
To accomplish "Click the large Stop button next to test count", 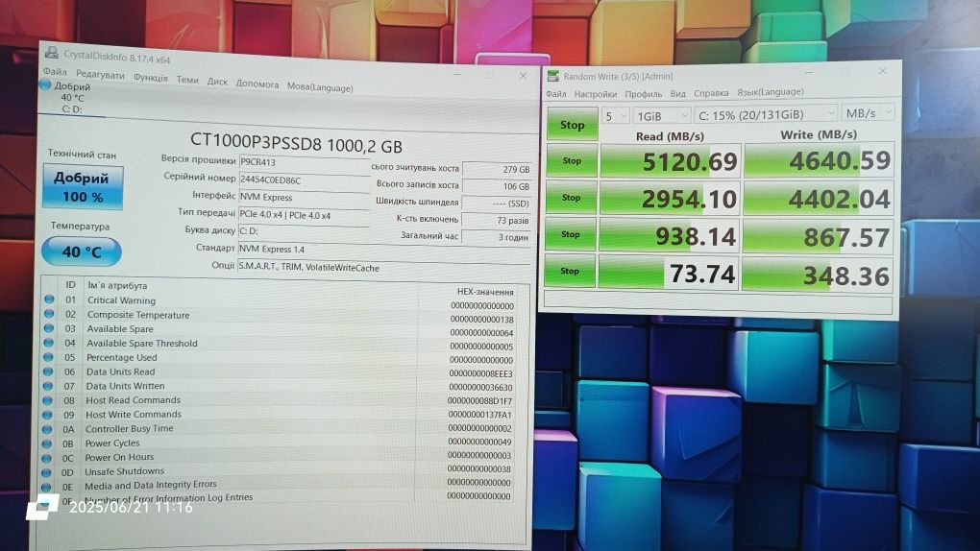I will click(573, 125).
